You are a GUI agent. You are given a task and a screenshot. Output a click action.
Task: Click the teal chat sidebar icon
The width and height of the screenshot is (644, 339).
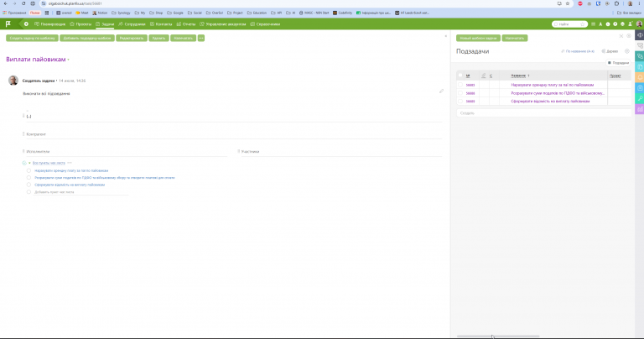pyautogui.click(x=640, y=56)
